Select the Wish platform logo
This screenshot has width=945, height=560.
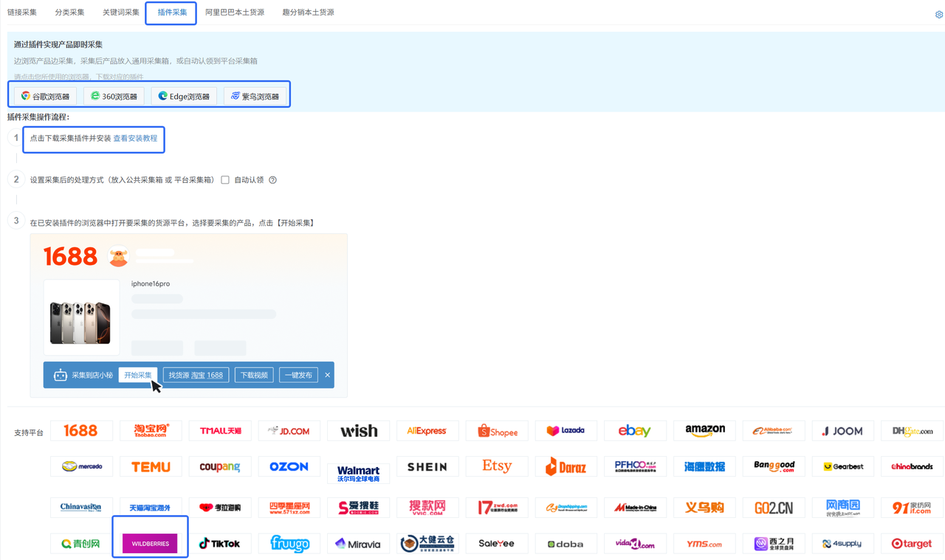[359, 431]
